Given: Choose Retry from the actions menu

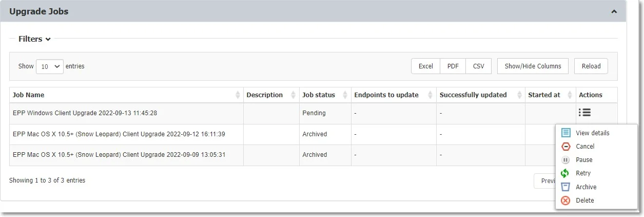Looking at the screenshot, I should tap(583, 173).
